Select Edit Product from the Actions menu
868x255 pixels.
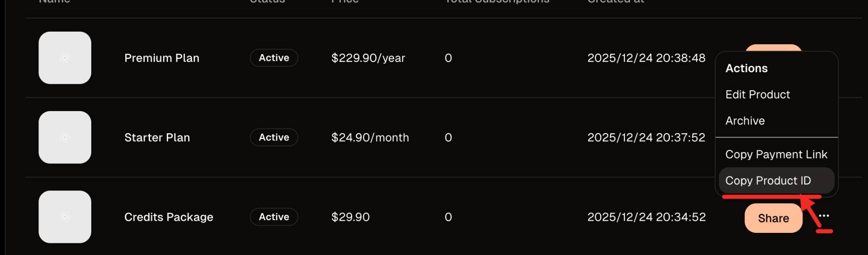tap(758, 94)
